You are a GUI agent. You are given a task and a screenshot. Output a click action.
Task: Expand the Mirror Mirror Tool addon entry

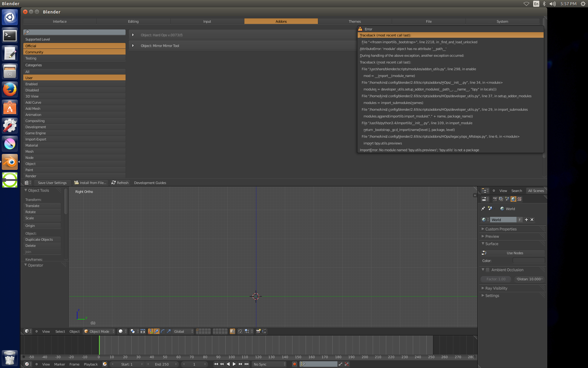[x=133, y=46]
